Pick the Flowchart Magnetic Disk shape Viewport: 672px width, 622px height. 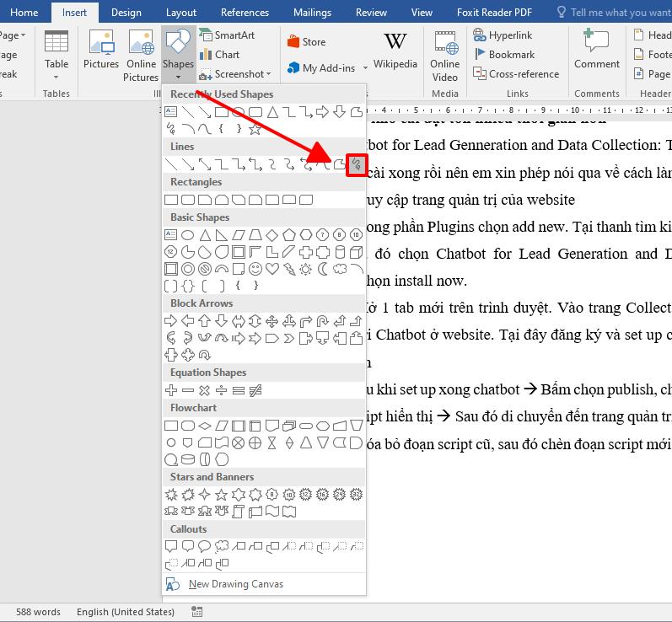(188, 459)
